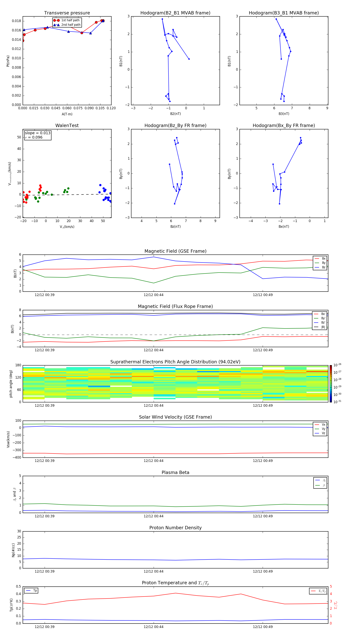Click the 10^-26 colorbar label
Viewport: 351px width, 644px height.
pyautogui.click(x=337, y=365)
